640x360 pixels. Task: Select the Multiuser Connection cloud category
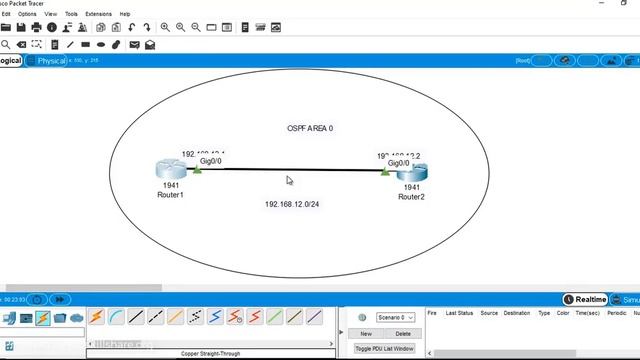[77, 318]
